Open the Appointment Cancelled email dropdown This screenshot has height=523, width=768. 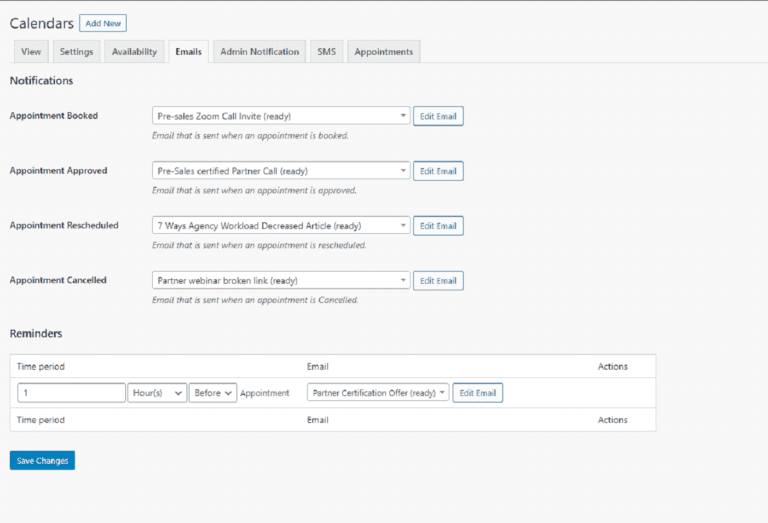(281, 281)
